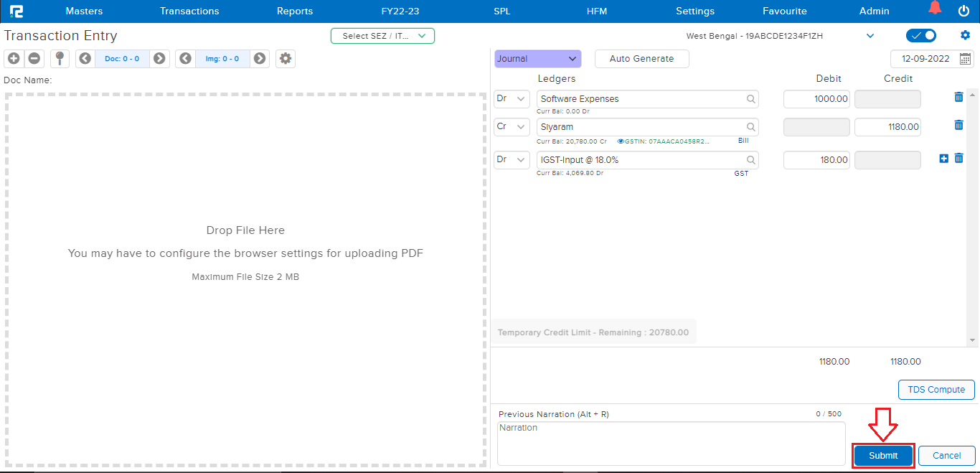Screen dimensions: 980x473
Task: Click the red notification bell icon
Action: point(934,9)
